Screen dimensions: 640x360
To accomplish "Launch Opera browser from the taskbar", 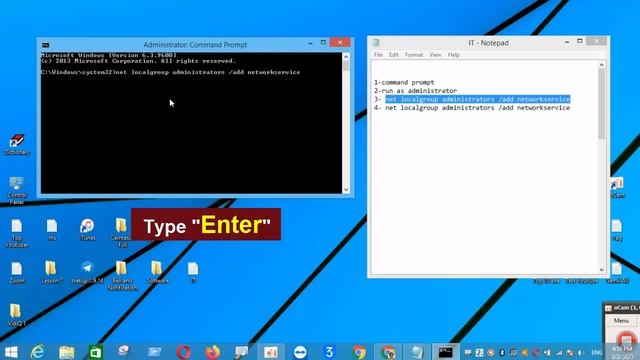I will click(183, 352).
